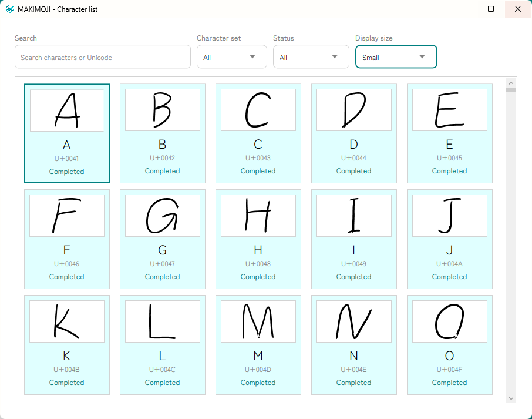Select the handwritten A character tile

coord(67,133)
